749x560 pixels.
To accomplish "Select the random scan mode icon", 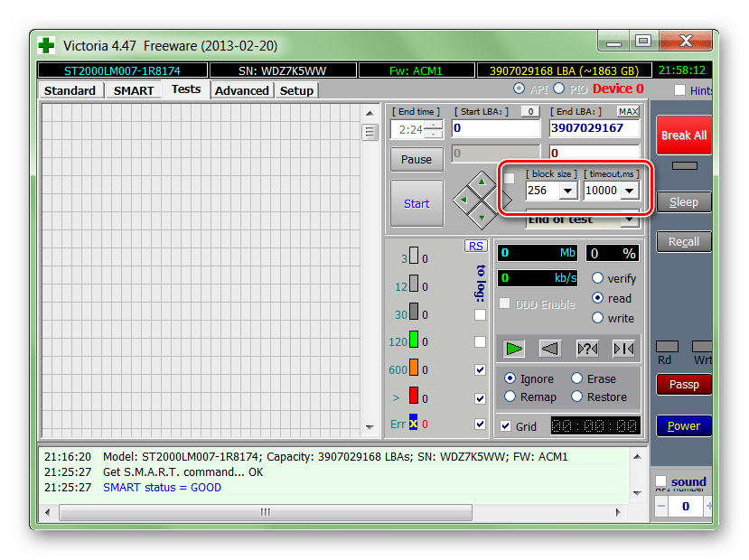I will coord(587,348).
